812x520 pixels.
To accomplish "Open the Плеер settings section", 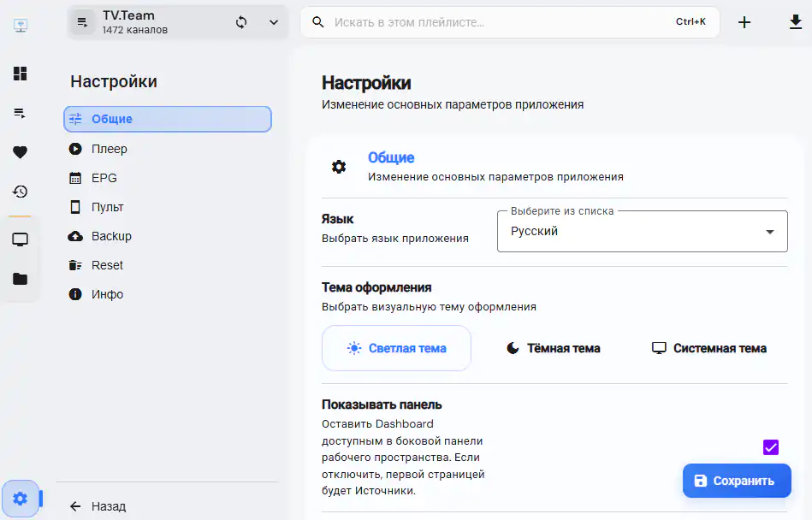I will click(167, 149).
